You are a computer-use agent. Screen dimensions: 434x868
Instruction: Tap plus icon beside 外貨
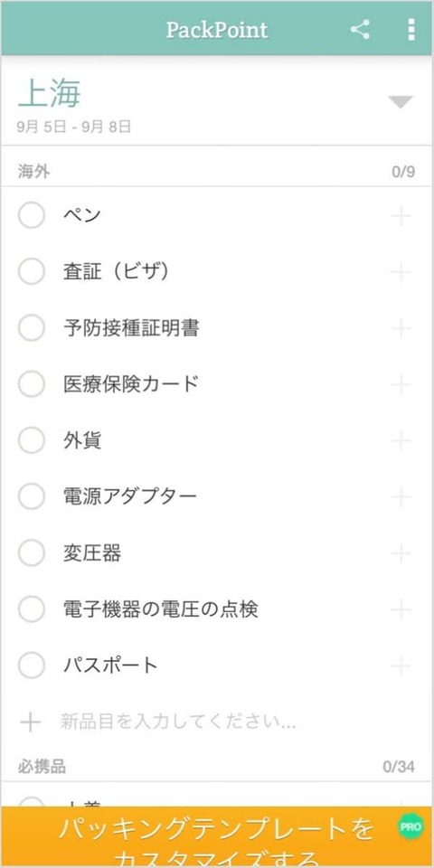tap(401, 440)
